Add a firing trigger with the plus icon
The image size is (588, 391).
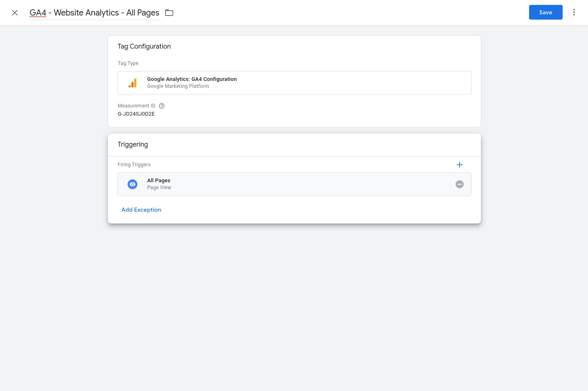(460, 165)
